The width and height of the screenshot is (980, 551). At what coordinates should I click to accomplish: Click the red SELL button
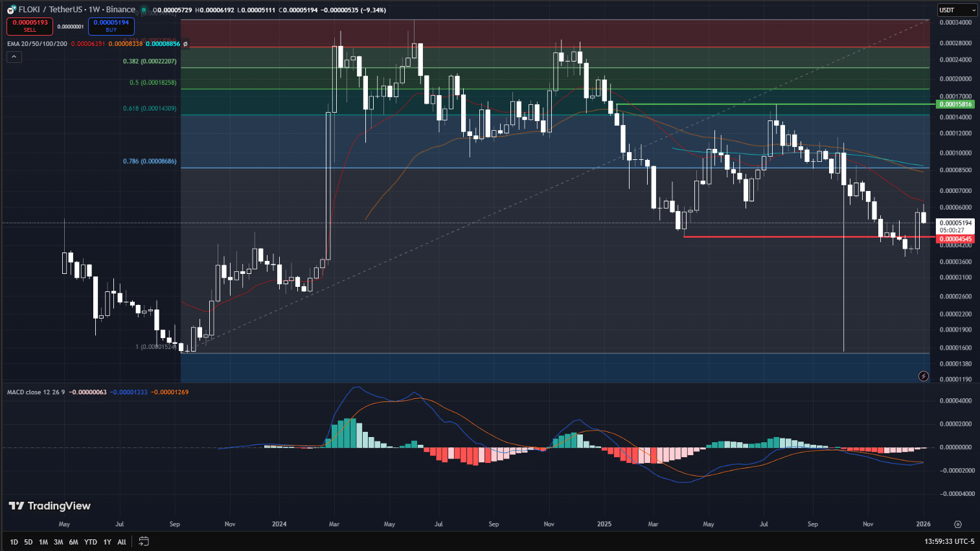click(29, 26)
